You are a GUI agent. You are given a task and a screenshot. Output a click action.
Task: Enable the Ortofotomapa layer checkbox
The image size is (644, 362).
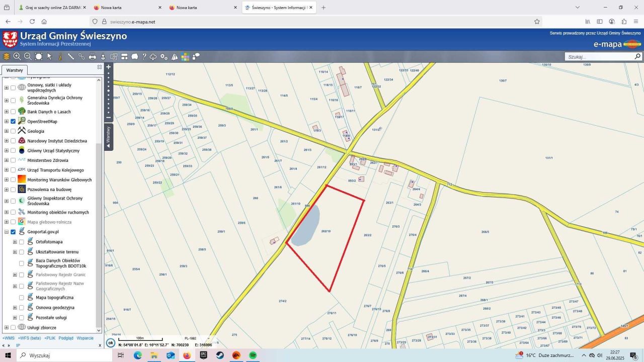coord(22,242)
